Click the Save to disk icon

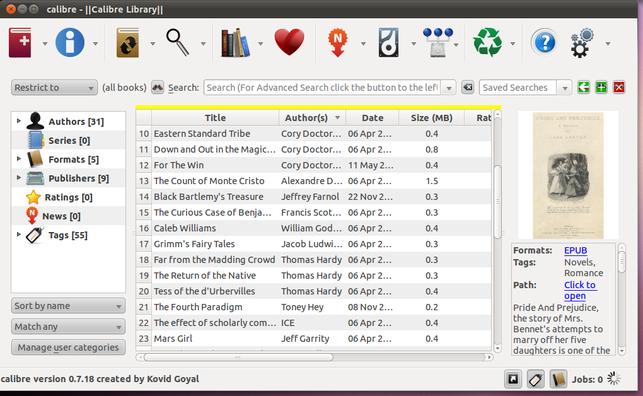(x=388, y=43)
